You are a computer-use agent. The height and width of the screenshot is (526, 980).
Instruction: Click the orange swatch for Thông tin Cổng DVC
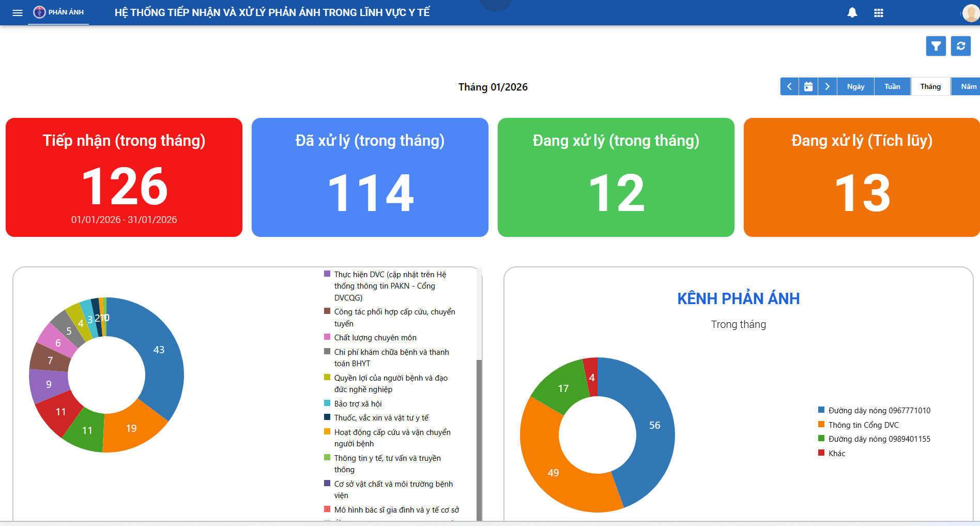(x=821, y=425)
